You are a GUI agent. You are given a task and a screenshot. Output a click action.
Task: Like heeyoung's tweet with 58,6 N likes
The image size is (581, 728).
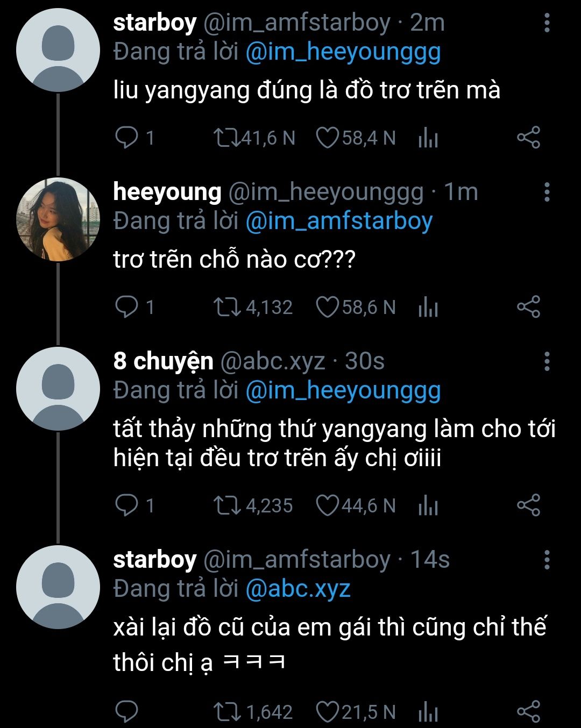pyautogui.click(x=327, y=307)
